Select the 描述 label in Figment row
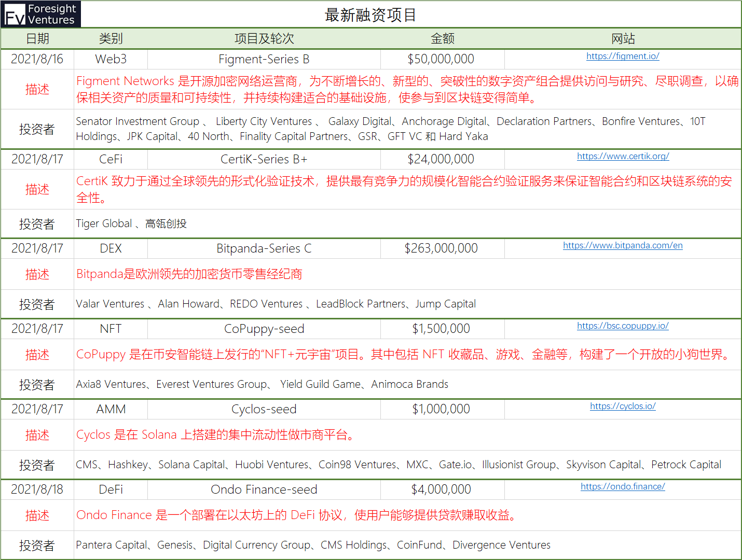This screenshot has height=560, width=742. pyautogui.click(x=37, y=89)
